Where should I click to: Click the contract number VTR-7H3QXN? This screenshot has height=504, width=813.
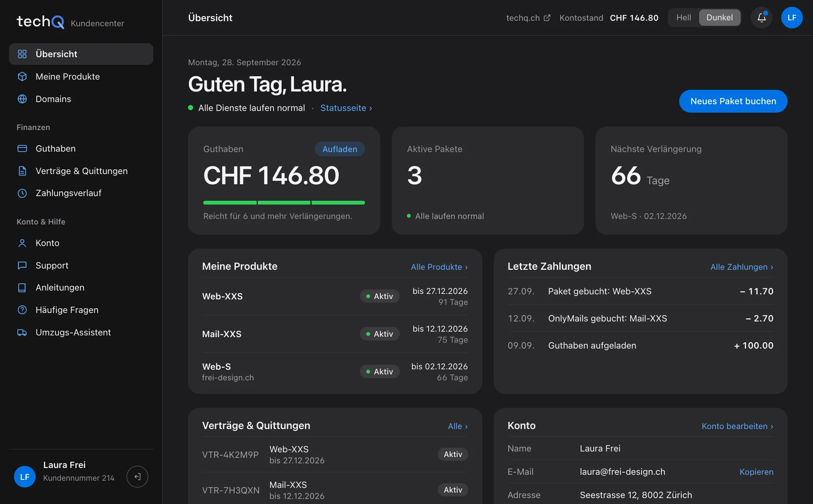tap(231, 490)
